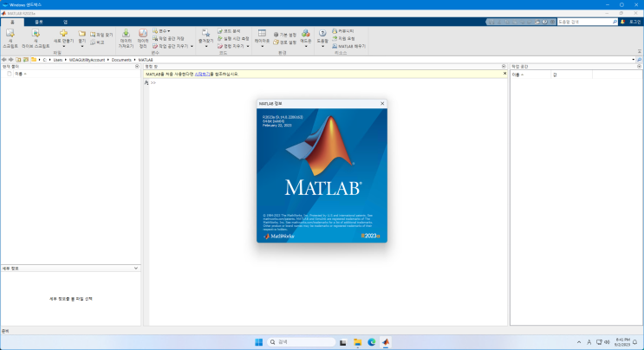Click Compare (비교) in the toolstrip
The width and height of the screenshot is (644, 350).
[97, 42]
